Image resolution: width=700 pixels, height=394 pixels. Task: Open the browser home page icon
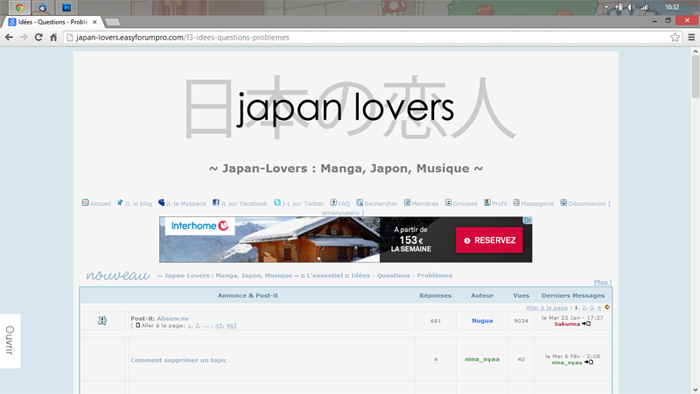click(x=54, y=37)
